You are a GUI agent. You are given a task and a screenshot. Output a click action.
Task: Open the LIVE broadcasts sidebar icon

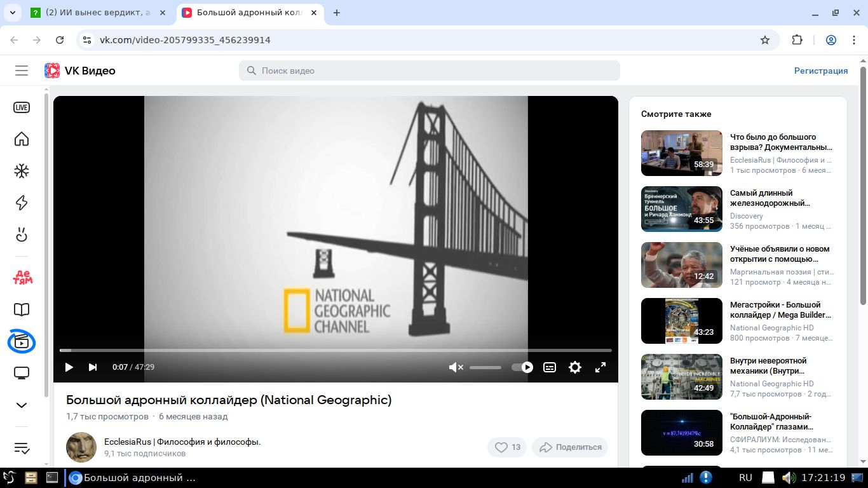(x=22, y=107)
